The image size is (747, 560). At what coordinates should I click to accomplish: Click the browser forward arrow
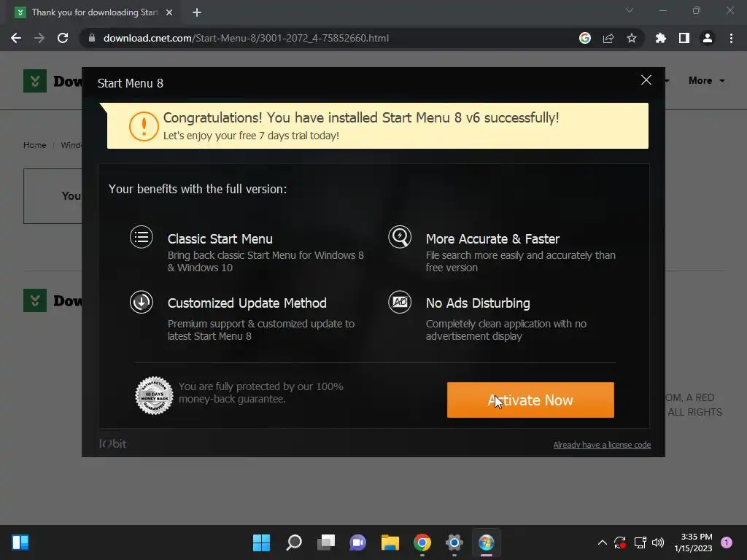(x=39, y=38)
